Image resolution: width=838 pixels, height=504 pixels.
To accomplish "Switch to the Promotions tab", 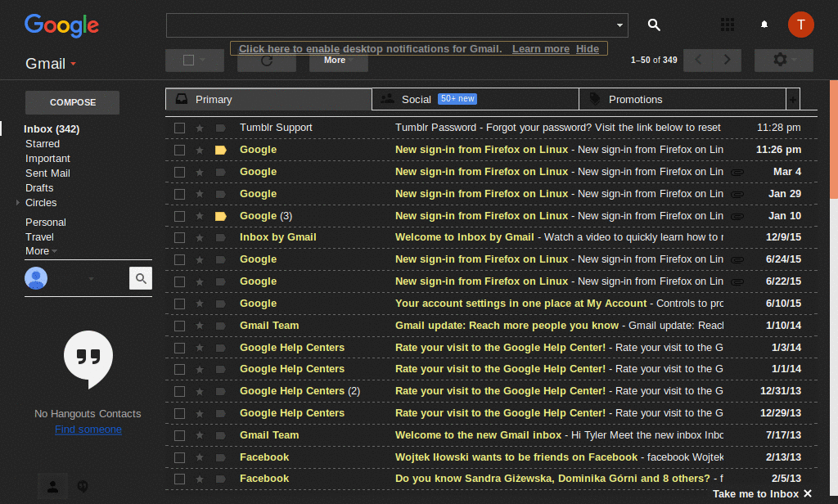I will 683,100.
